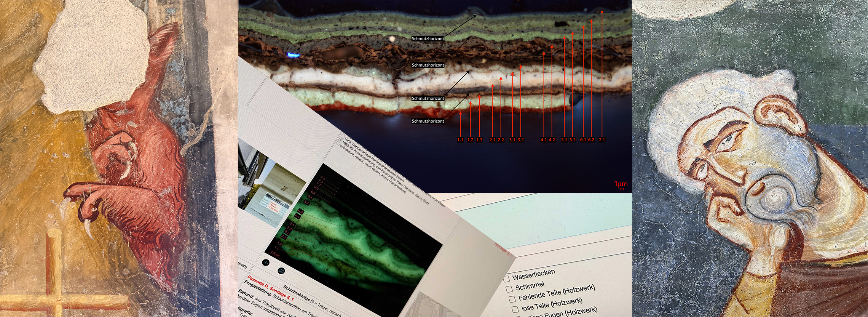Open the red demon fresco image
This screenshot has height=317, width=868.
[118, 158]
